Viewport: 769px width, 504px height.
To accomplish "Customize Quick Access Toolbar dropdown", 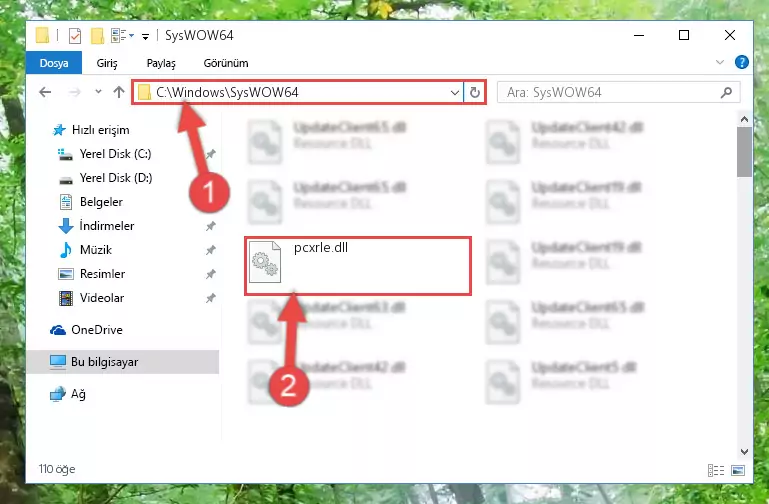I will pos(146,36).
